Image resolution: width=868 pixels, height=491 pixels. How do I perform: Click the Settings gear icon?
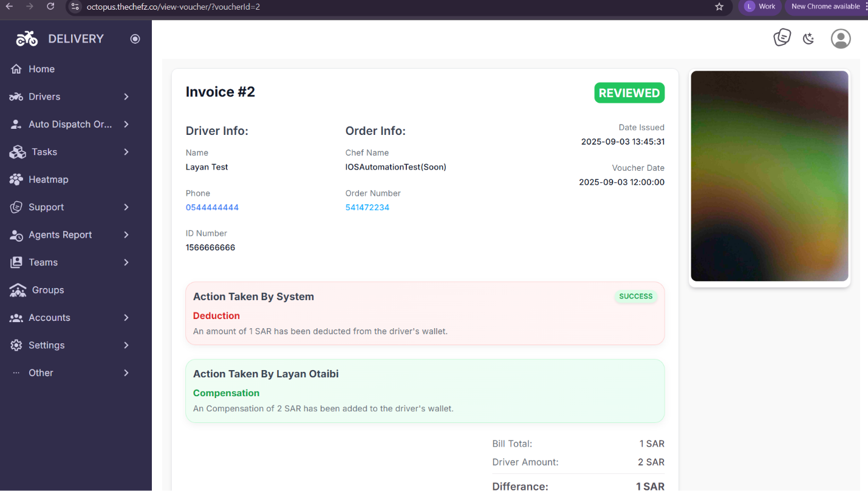pos(17,345)
